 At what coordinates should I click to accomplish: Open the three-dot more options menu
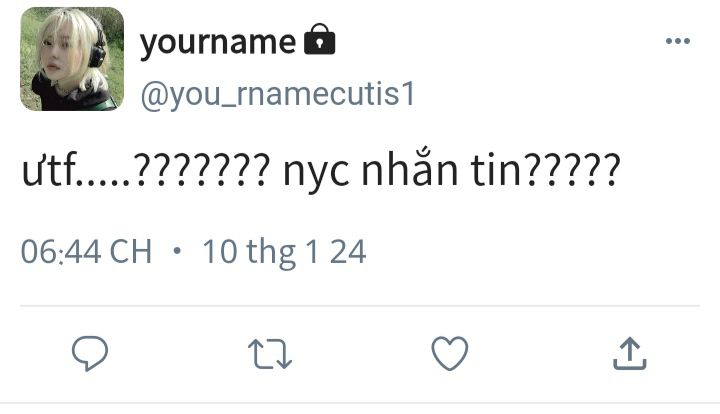pos(678,41)
